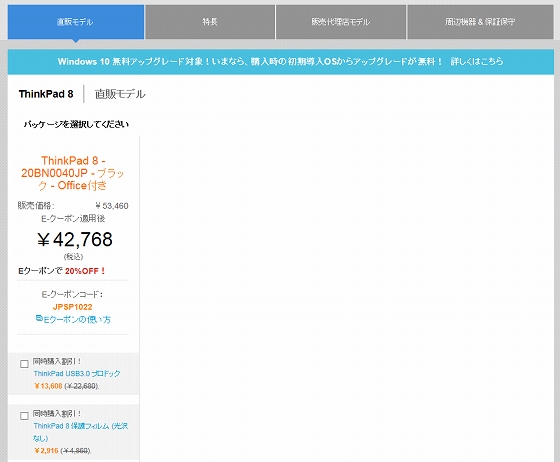Viewport: 560px width, 462px height.
Task: Select the 直販モデル tab
Action: (x=76, y=22)
